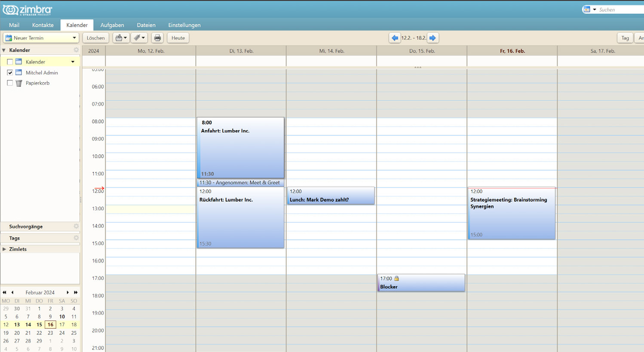Expand the Zimlets section
This screenshot has width=644, height=352.
[4, 249]
